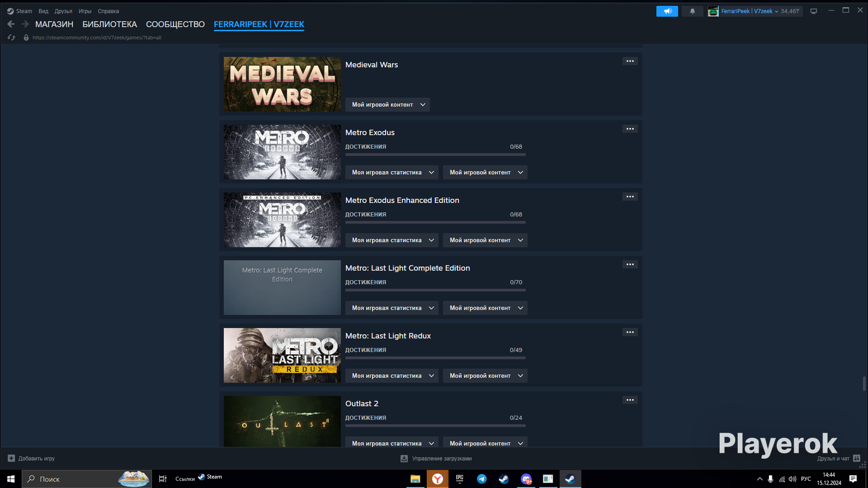Click the downloads icon in the bottom bar
Screen dimensions: 868x488
coord(404,459)
